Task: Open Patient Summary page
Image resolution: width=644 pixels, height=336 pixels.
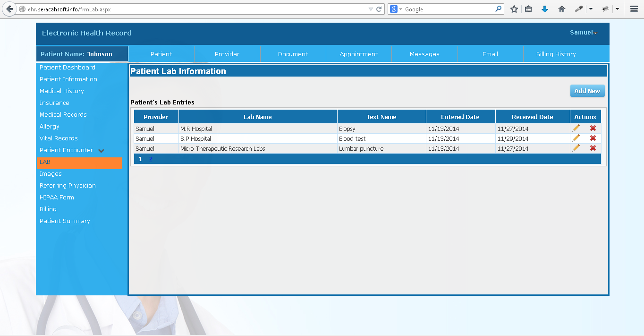Action: [x=65, y=221]
